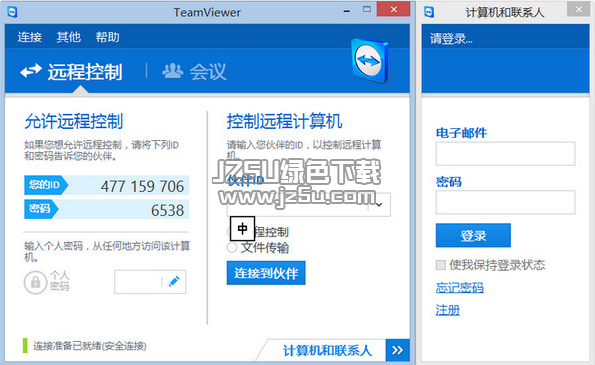Click the green connection status indicator
This screenshot has height=365, width=595.
pos(25,346)
